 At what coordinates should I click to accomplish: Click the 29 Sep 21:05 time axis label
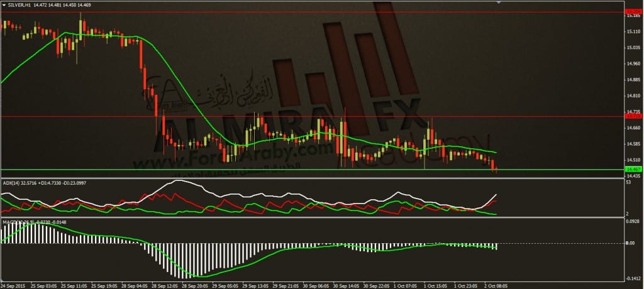pos(285,285)
